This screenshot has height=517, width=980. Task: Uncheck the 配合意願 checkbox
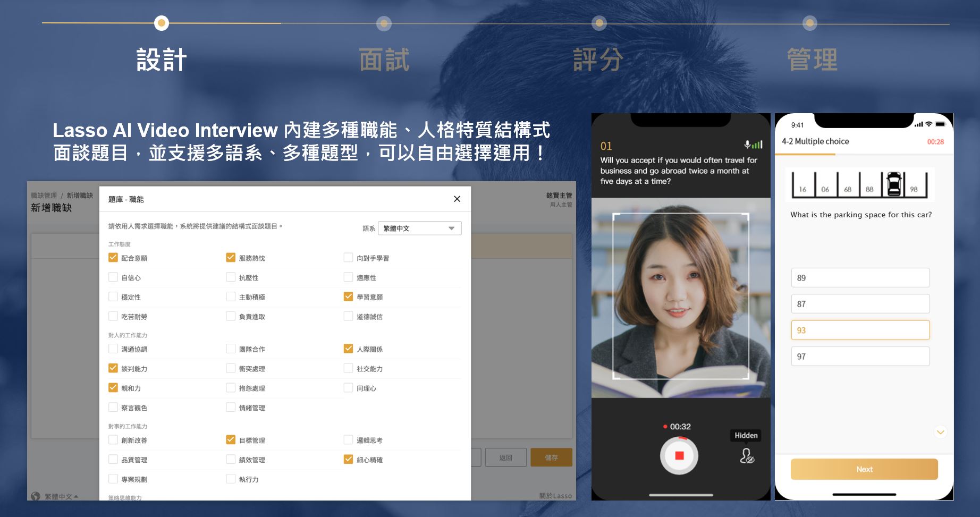[x=113, y=258]
